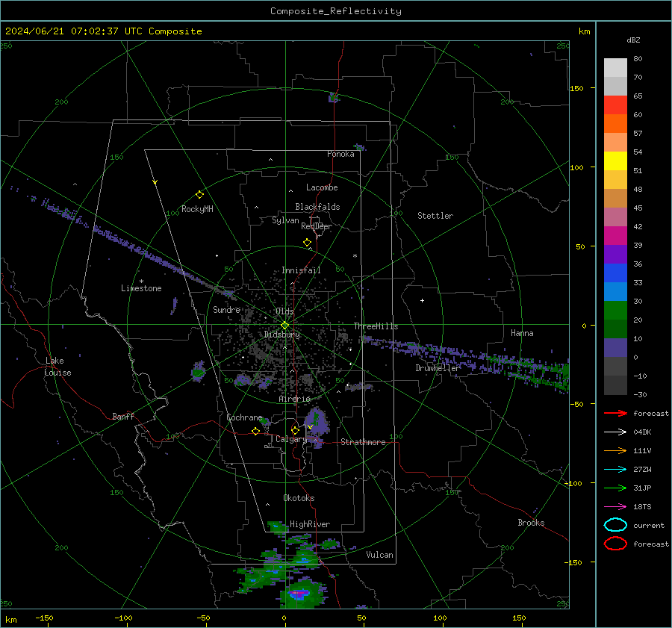The image size is (672, 628).
Task: Click the Innisfail city label
Action: [301, 270]
